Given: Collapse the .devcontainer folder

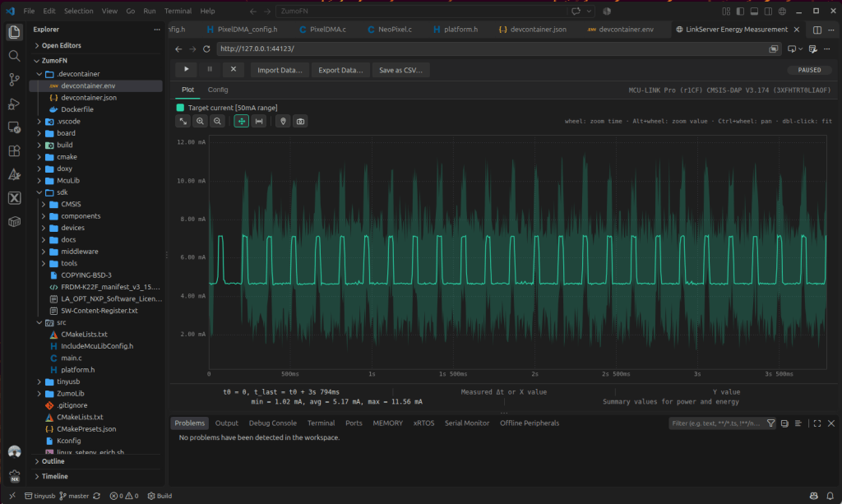Looking at the screenshot, I should coord(39,74).
